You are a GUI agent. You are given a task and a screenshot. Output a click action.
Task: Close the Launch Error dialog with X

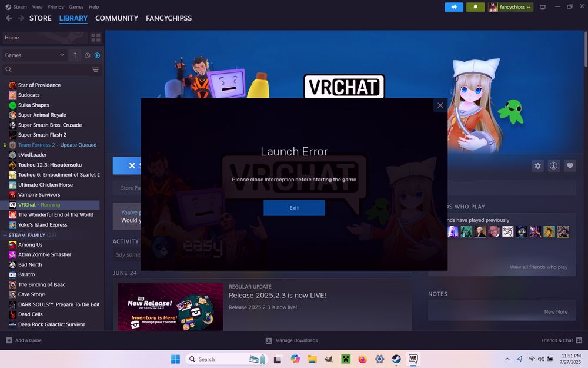(x=440, y=105)
